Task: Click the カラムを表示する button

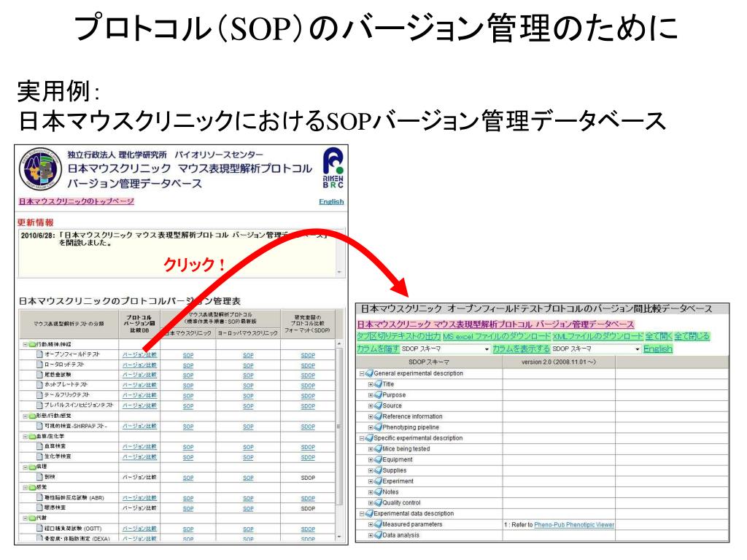Action: (521, 349)
